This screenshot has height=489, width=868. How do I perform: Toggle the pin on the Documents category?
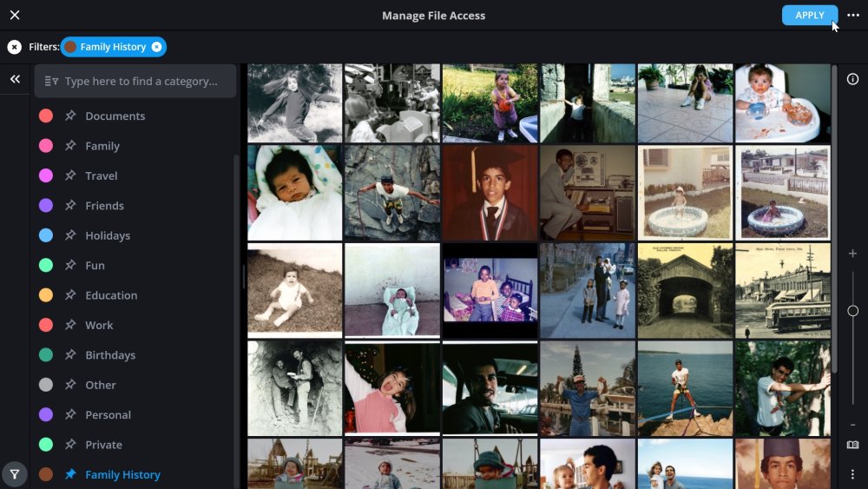pos(70,116)
